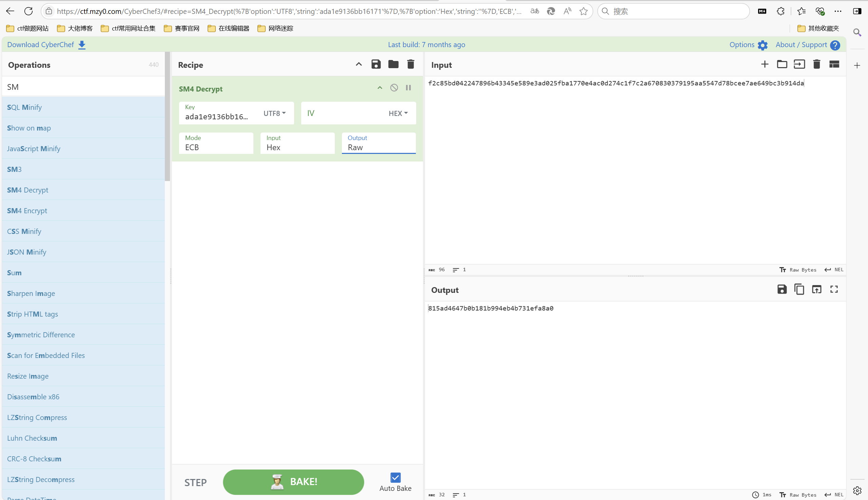Image resolution: width=868 pixels, height=500 pixels.
Task: Click the BAKE! button
Action: pos(293,482)
